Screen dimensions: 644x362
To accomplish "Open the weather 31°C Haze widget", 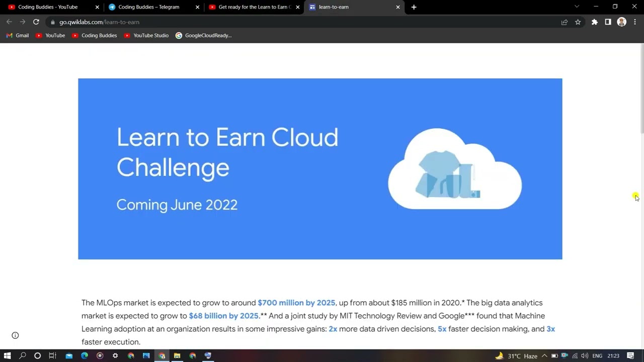I will [x=516, y=356].
